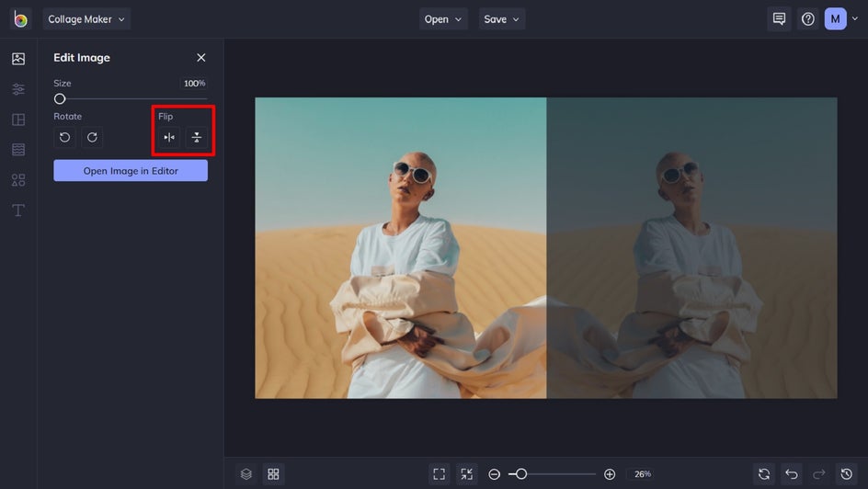The width and height of the screenshot is (868, 489).
Task: Open the Save menu
Action: [x=501, y=18]
